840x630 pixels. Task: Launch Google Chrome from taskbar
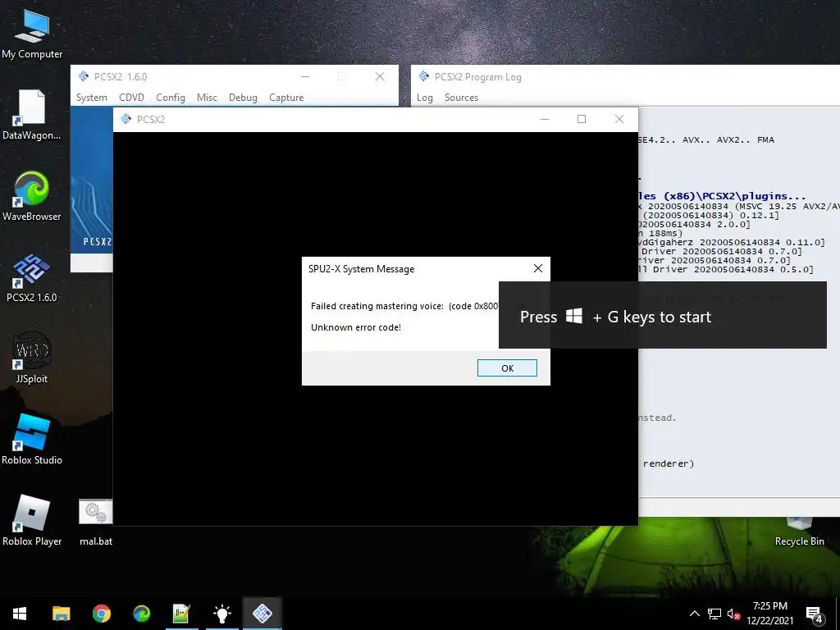[x=101, y=614]
